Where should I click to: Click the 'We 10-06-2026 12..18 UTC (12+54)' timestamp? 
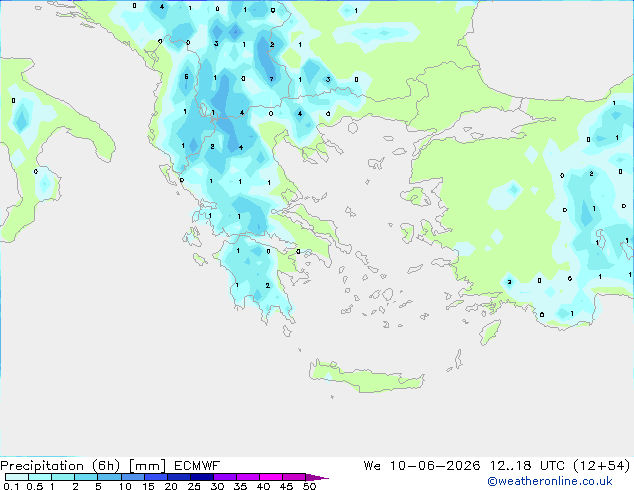point(497,466)
